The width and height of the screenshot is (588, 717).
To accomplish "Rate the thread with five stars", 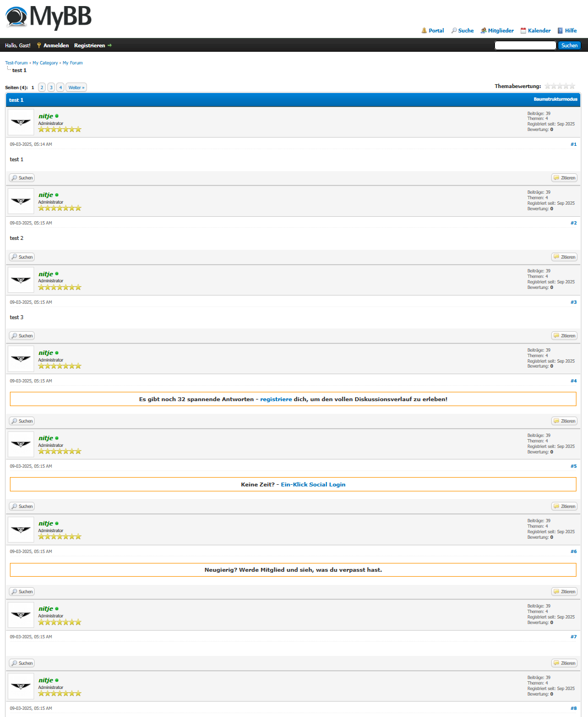I will pos(572,86).
